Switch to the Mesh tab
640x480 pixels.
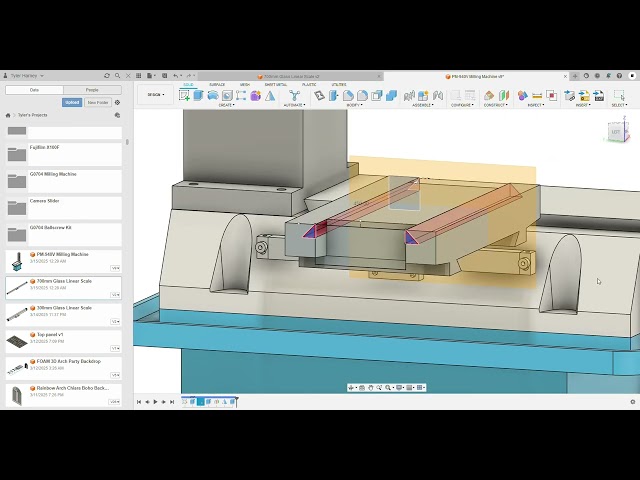point(244,84)
